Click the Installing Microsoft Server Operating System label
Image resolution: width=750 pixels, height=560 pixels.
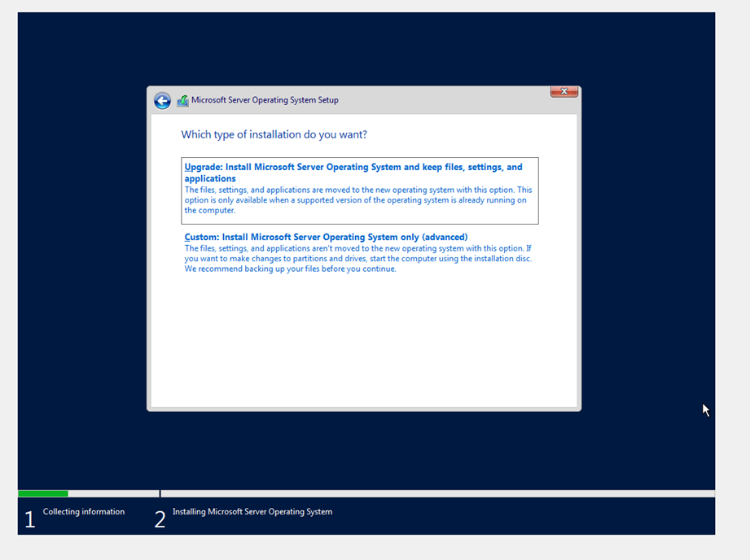pyautogui.click(x=251, y=511)
